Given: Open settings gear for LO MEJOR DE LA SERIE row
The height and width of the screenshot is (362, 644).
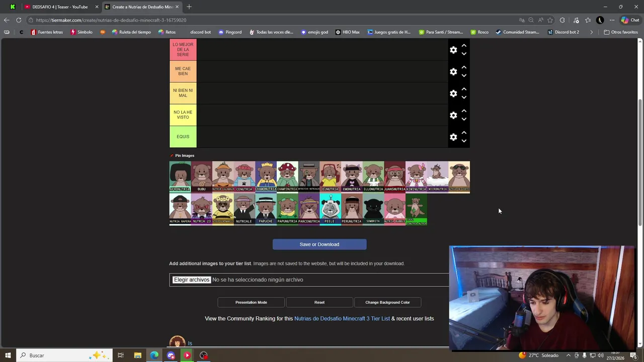Looking at the screenshot, I should pos(453,50).
